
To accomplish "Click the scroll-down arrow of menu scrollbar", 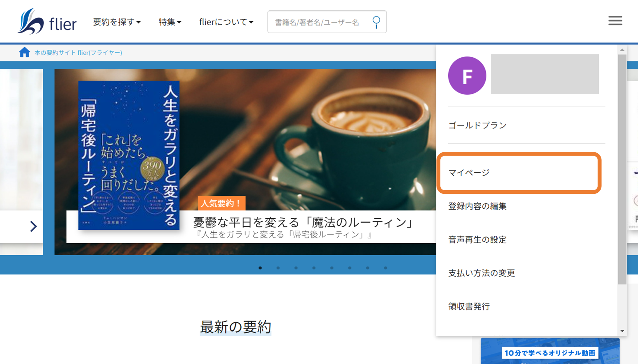I will click(622, 331).
